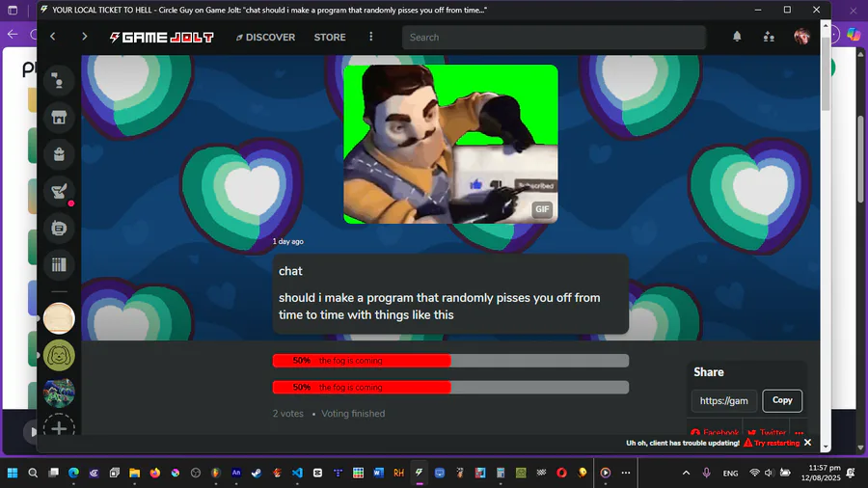868x488 pixels.
Task: Open Wi-Fi network settings in tray
Action: coord(754,473)
